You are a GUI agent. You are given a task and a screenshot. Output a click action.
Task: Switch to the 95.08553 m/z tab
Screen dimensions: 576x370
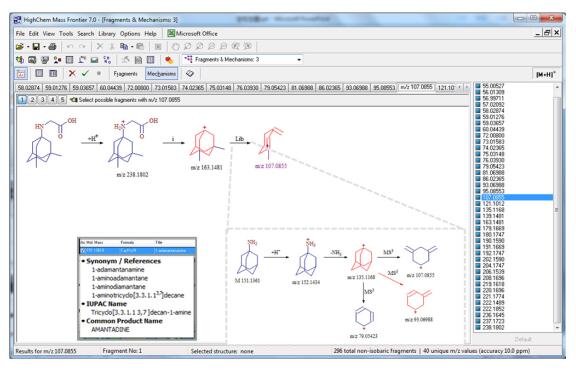(x=384, y=88)
